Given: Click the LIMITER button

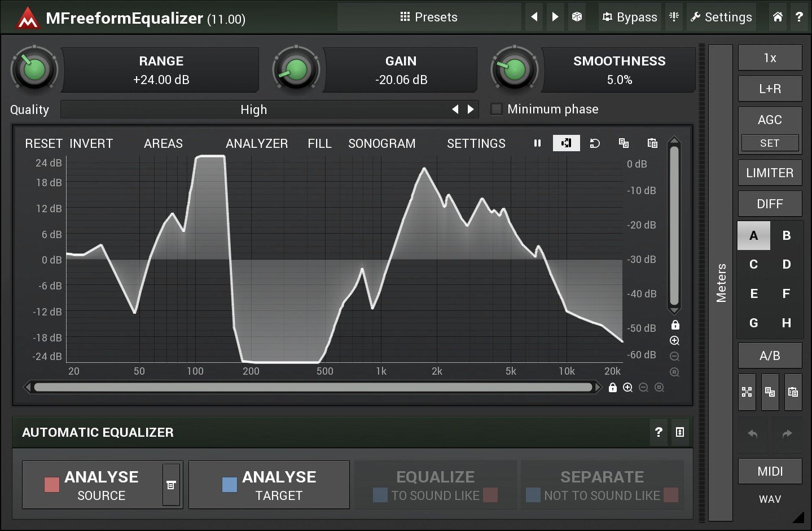Looking at the screenshot, I should (x=770, y=173).
